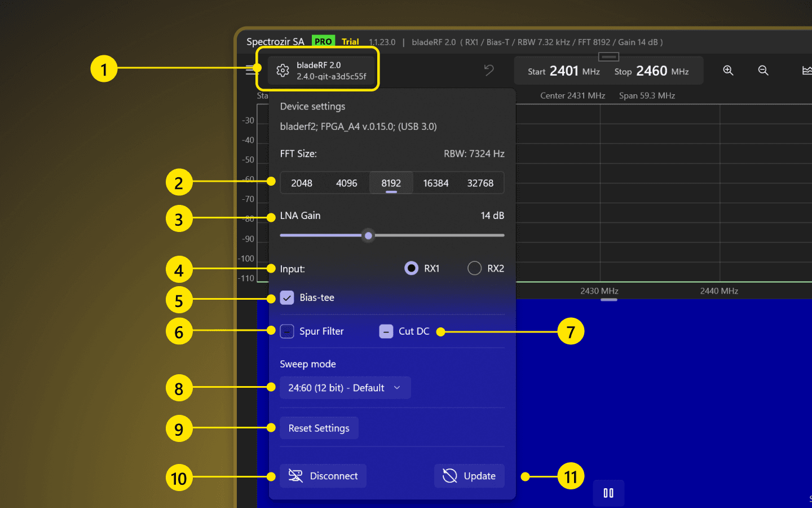
Task: Uncheck the Bias-tee checkbox
Action: click(287, 297)
